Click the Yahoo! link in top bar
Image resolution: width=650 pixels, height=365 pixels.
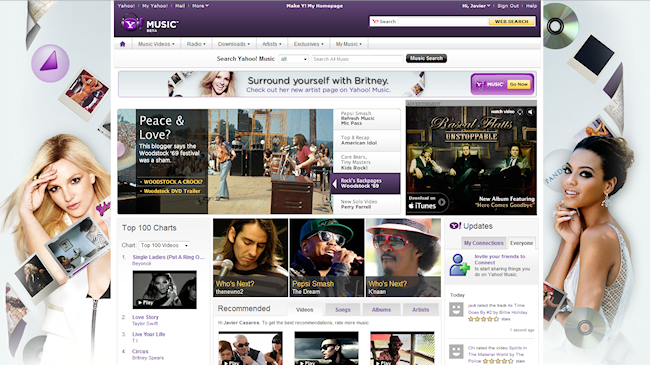click(126, 6)
